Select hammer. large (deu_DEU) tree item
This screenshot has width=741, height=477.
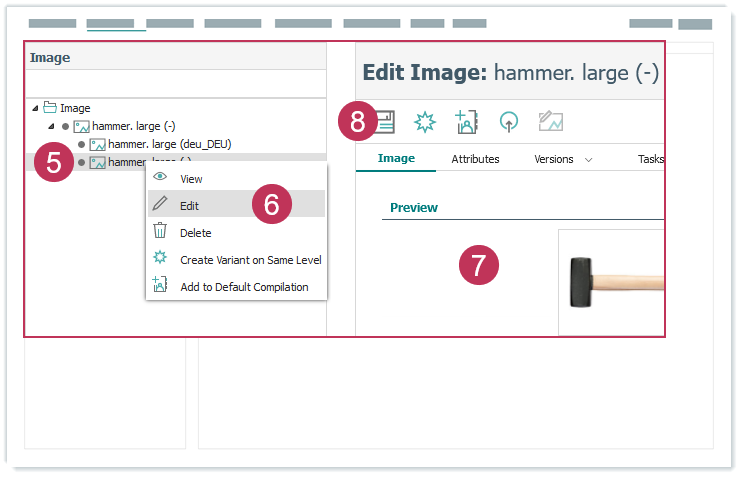(169, 144)
